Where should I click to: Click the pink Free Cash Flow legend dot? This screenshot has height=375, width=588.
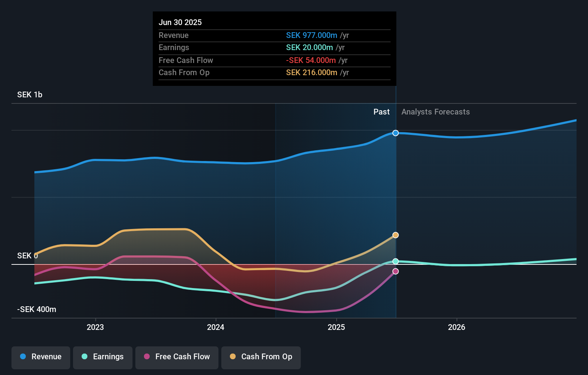pos(146,357)
